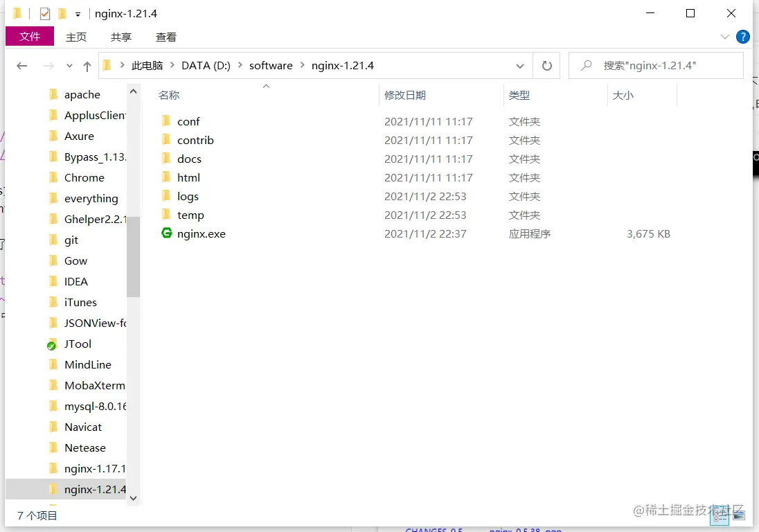The height and width of the screenshot is (532, 759).
Task: Open the 查看 ribbon tab
Action: (166, 37)
